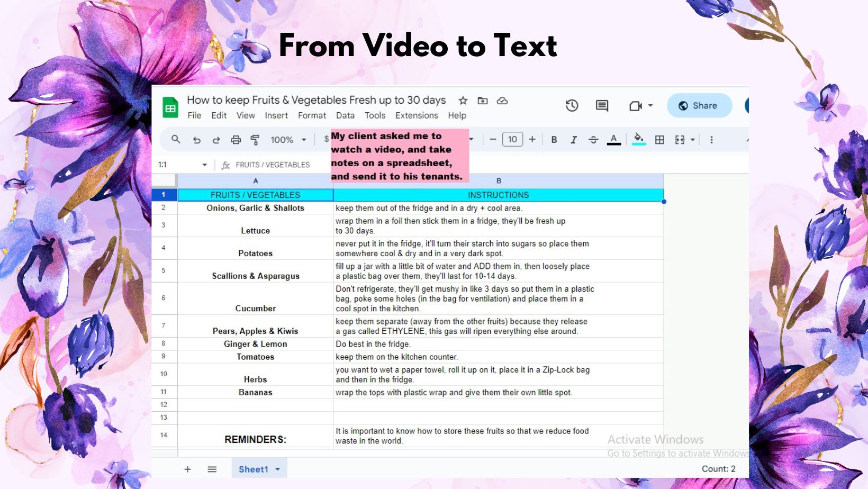
Task: Format as currency with dollar icon
Action: (326, 139)
